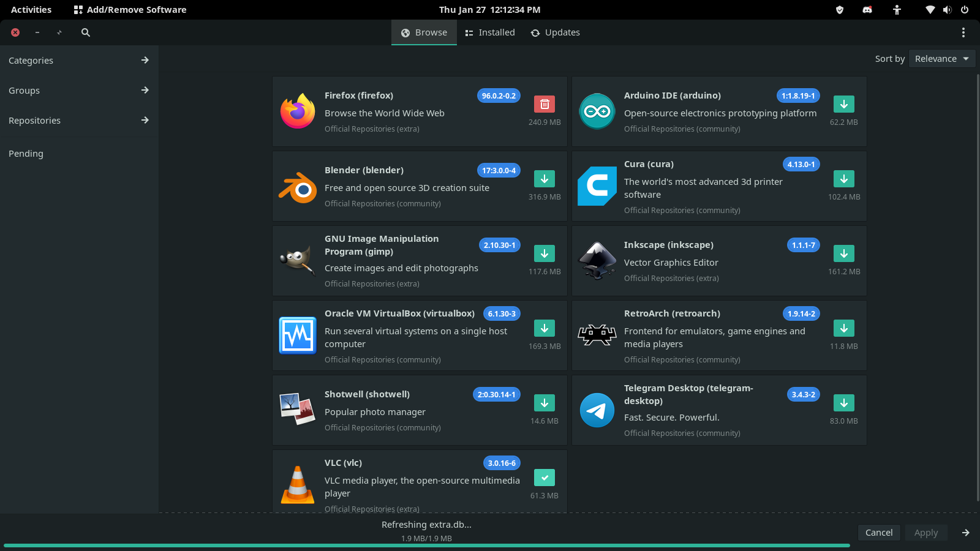980x551 pixels.
Task: Toggle Blender install button
Action: (x=545, y=179)
